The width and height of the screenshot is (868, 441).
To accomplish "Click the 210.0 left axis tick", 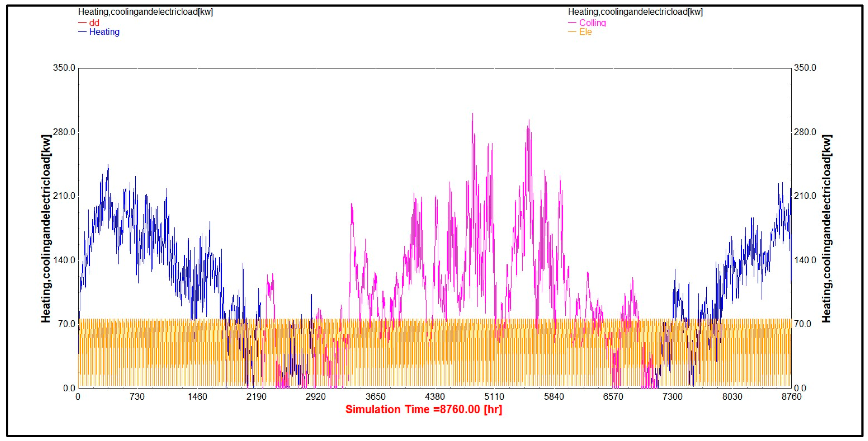I will (x=64, y=196).
